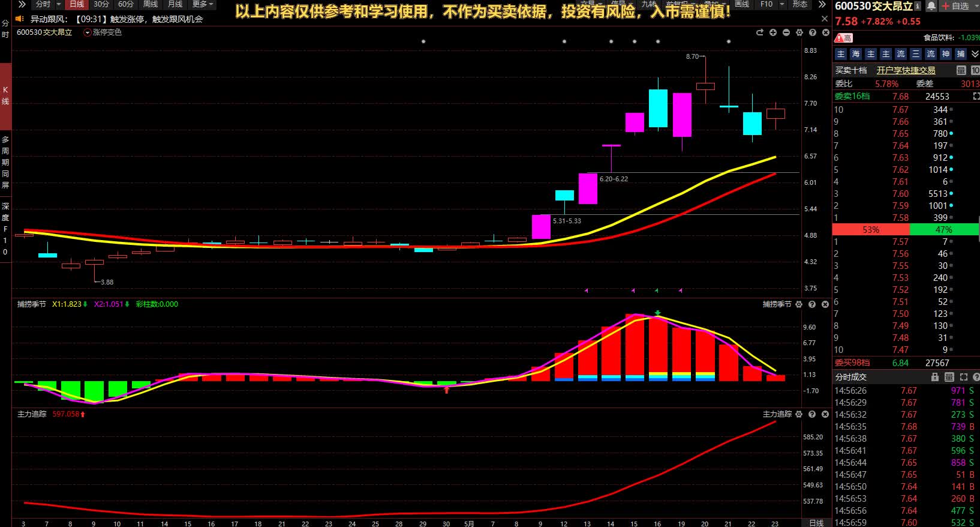Click the red 高 risk warning badge
The image size is (980, 527).
coord(844,38)
